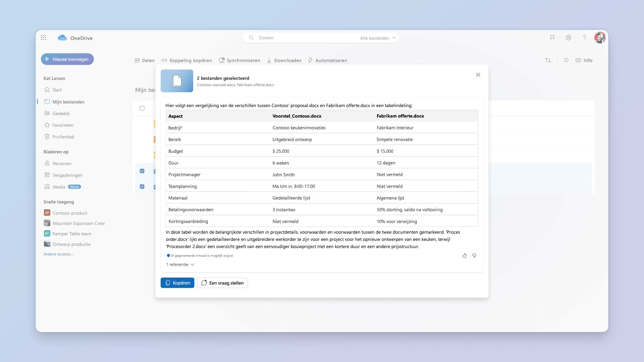Click the sort arrows icon
Viewport: 644px width, 362px height.
point(548,60)
